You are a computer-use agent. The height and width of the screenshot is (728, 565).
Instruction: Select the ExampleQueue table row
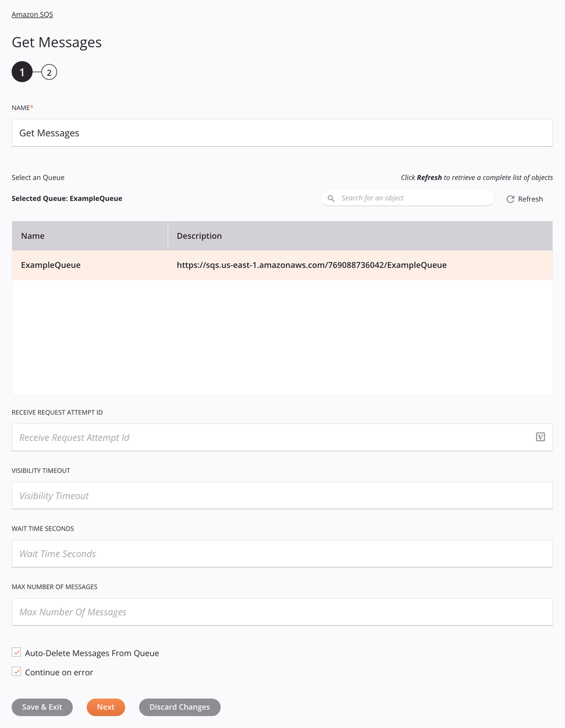pyautogui.click(x=282, y=265)
